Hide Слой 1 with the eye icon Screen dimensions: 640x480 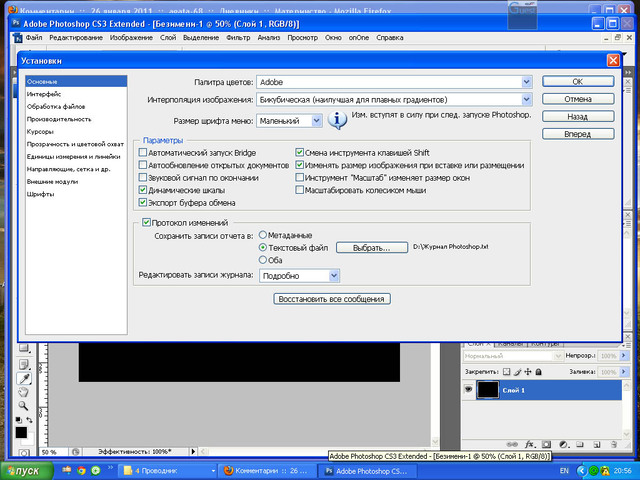click(468, 389)
